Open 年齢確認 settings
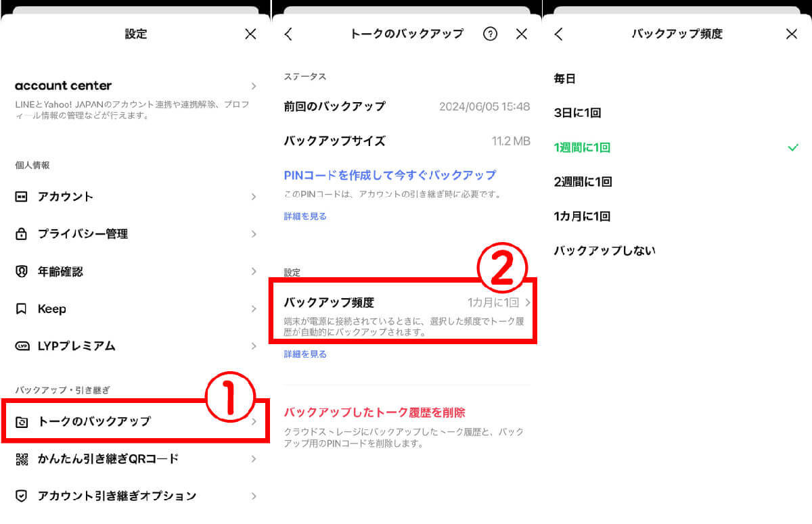 pos(135,271)
